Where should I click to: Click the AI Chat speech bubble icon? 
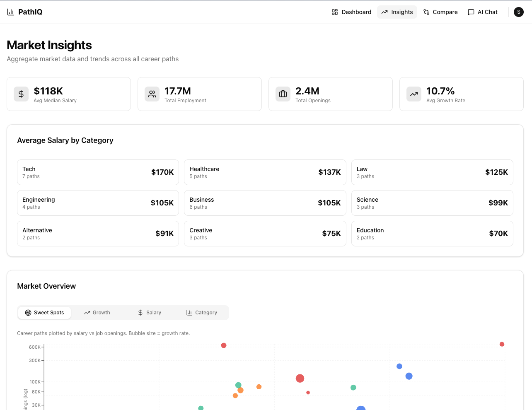tap(471, 12)
